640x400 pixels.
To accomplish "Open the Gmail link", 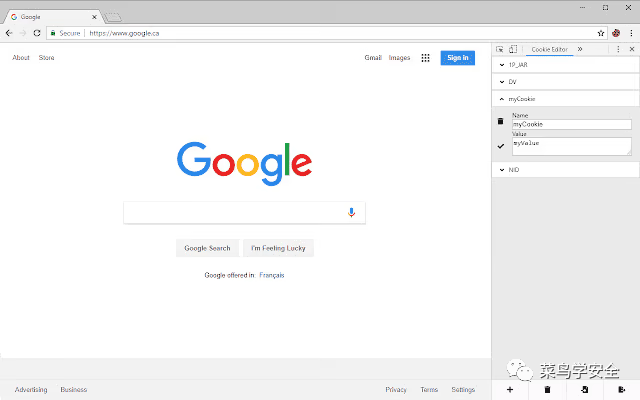I will pos(373,58).
